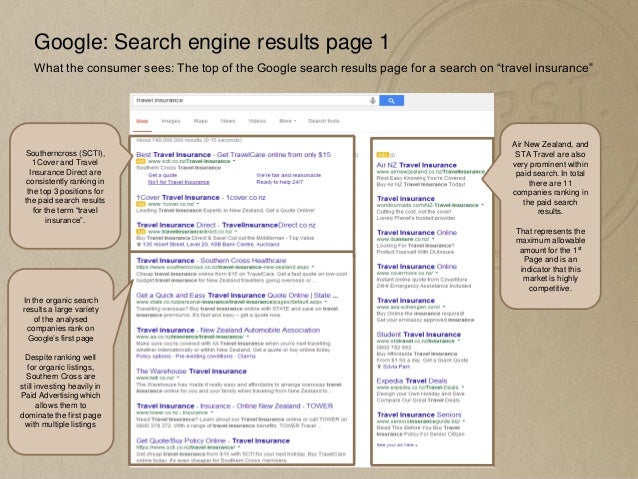Open Southern Cross Healthcare organic result
This screenshot has width=638, height=479.
[x=211, y=260]
